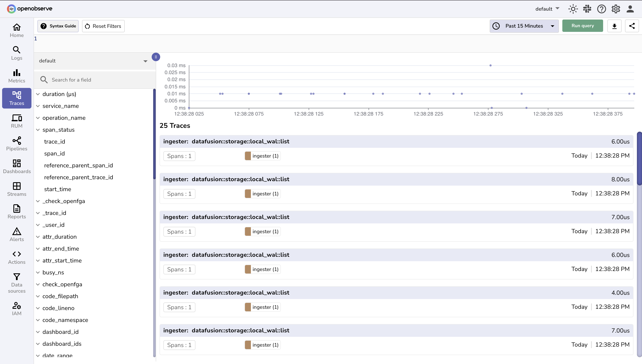Click the share query icon
642x364 pixels.
[x=632, y=26]
